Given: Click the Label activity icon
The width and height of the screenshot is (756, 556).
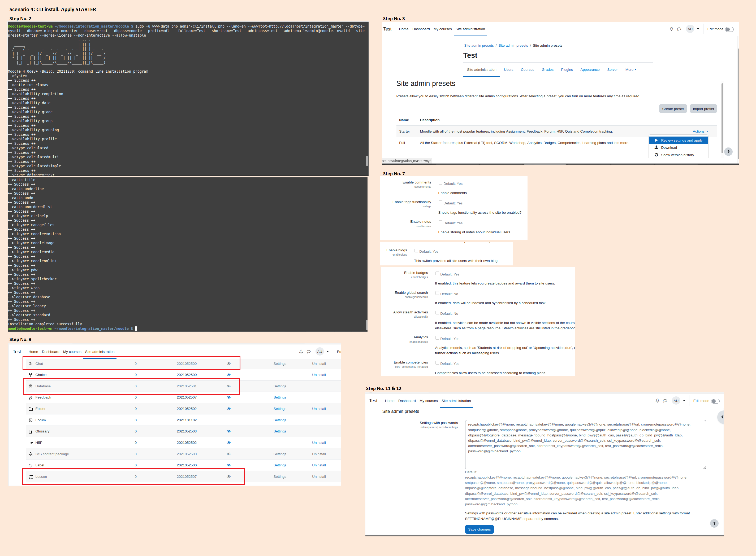Looking at the screenshot, I should click(x=31, y=466).
